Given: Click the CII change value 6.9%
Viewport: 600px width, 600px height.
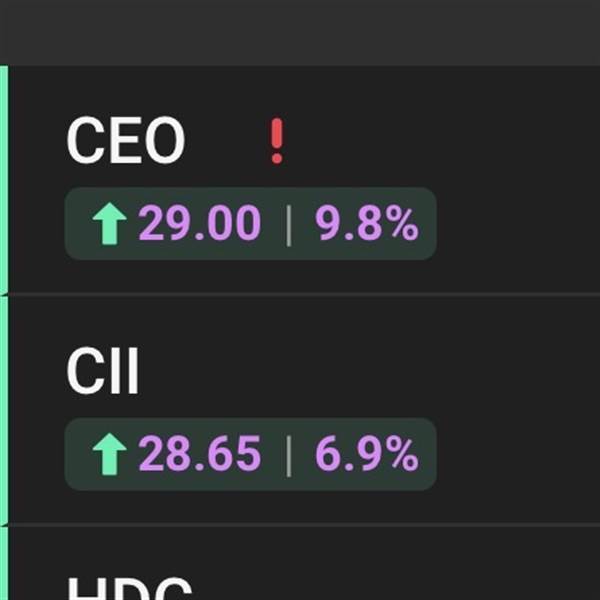Looking at the screenshot, I should click(366, 455).
